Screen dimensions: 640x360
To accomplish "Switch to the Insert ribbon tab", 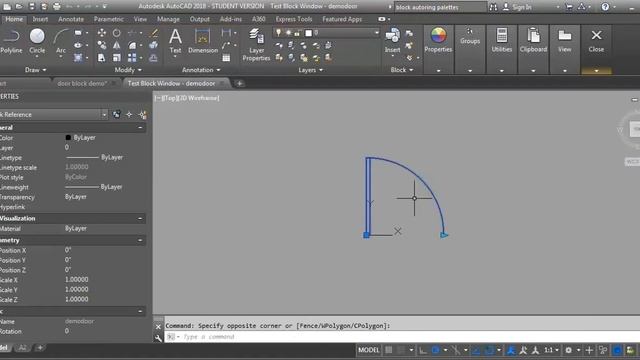I will tap(40, 19).
